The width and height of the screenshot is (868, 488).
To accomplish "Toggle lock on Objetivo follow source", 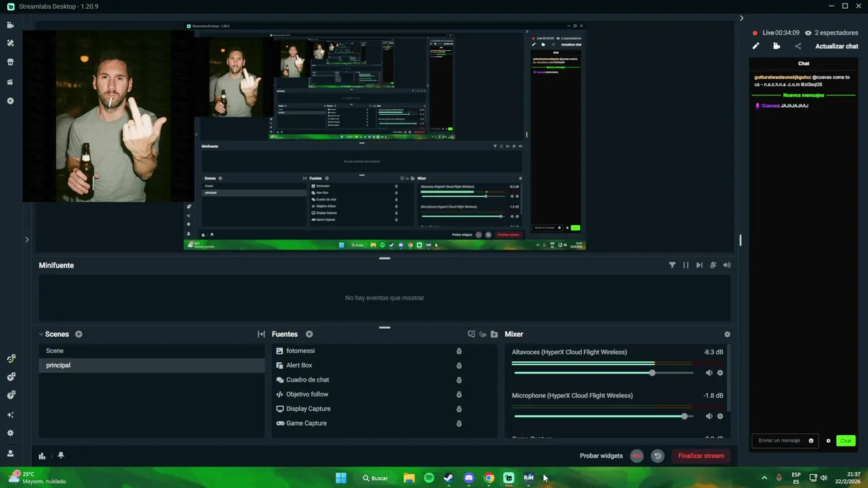I will pos(459,394).
